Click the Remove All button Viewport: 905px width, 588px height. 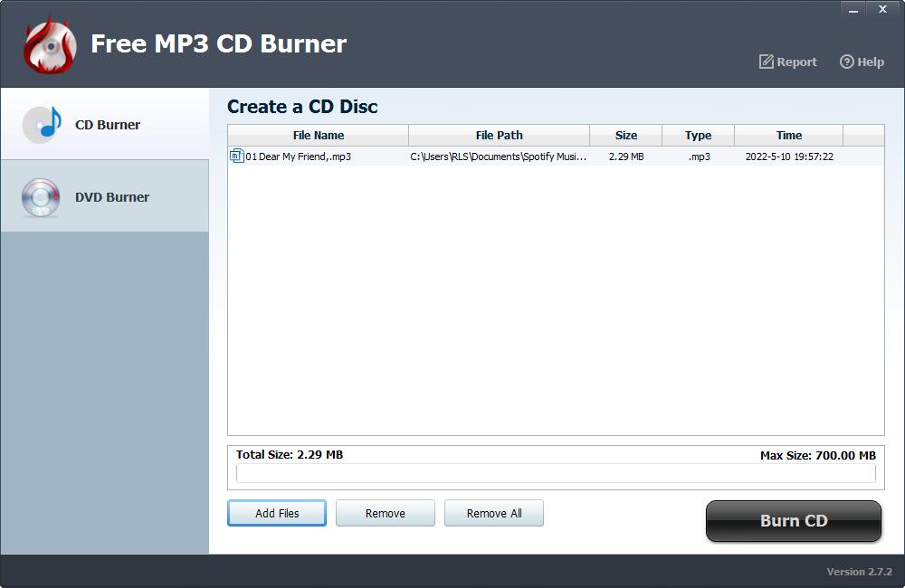494,513
